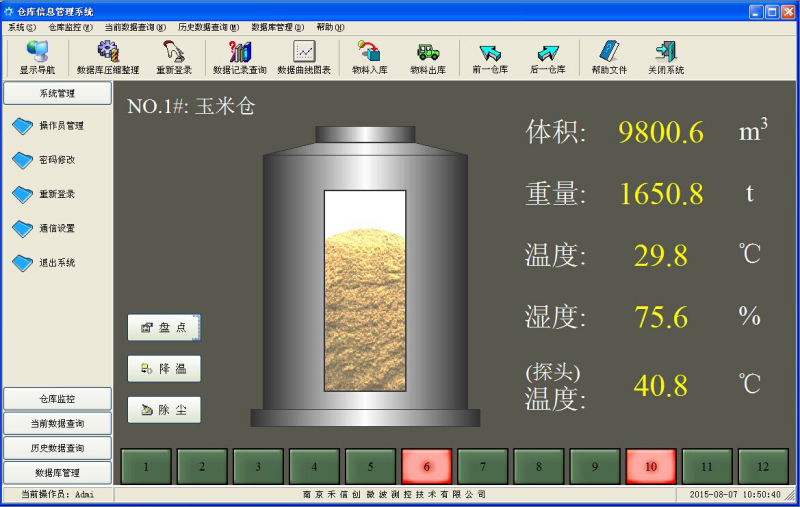Viewport: 800px width, 507px height.
Task: Go to 前一仓库 using the toolbar arrow
Action: pyautogui.click(x=490, y=56)
